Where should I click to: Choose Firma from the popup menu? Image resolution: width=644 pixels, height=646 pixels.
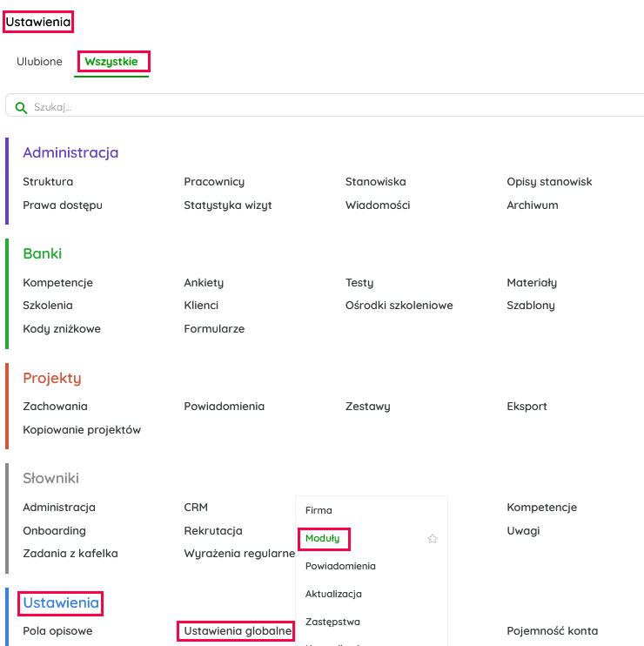319,510
